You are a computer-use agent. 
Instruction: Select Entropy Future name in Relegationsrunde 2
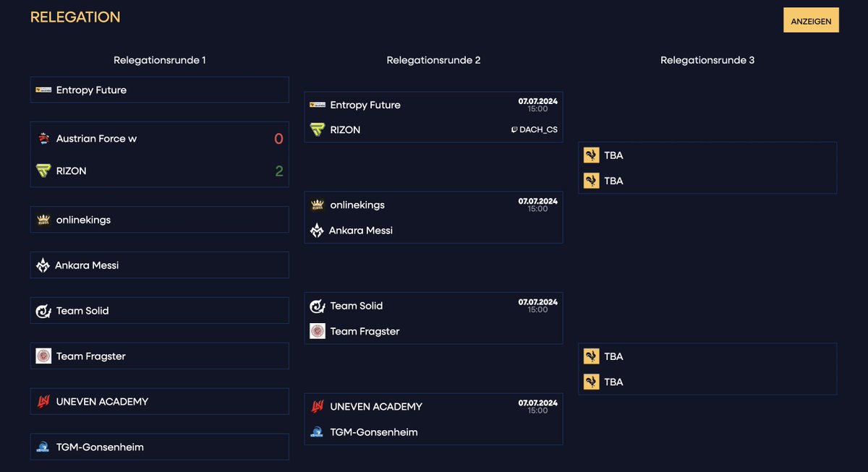(365, 105)
